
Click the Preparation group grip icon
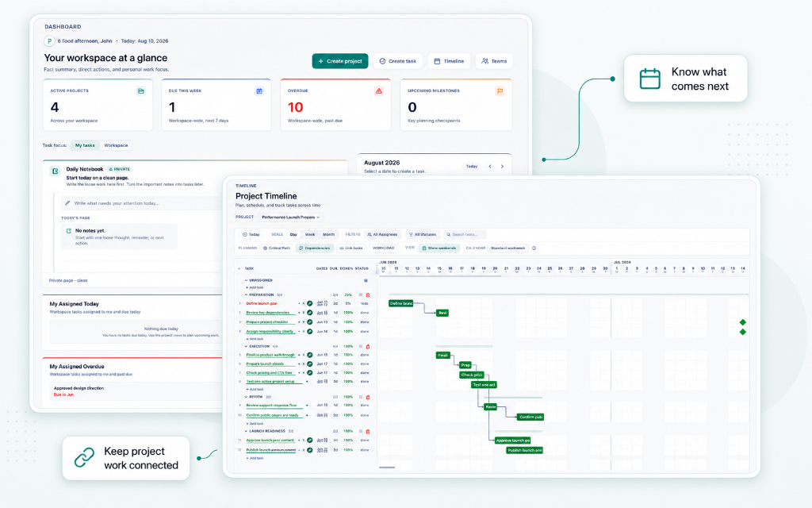coord(361,295)
